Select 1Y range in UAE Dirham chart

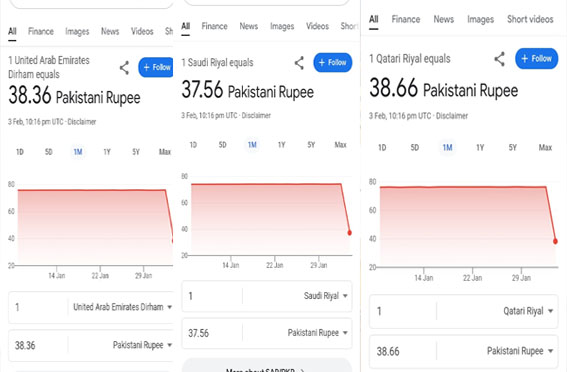(107, 152)
